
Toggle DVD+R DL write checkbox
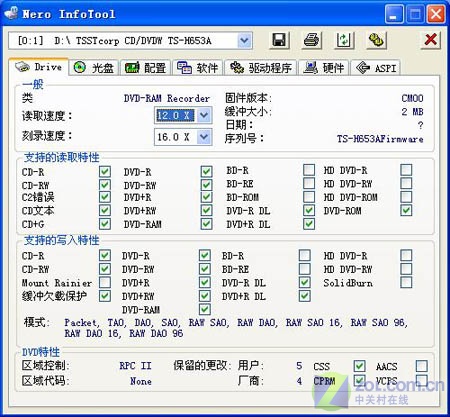click(x=305, y=296)
